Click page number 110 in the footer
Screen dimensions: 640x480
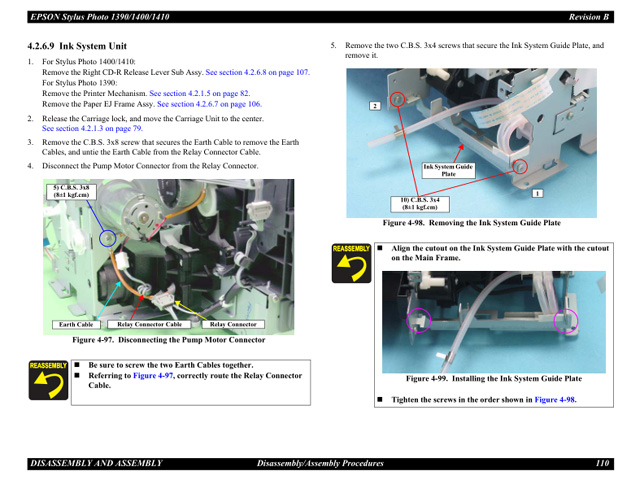pos(601,463)
